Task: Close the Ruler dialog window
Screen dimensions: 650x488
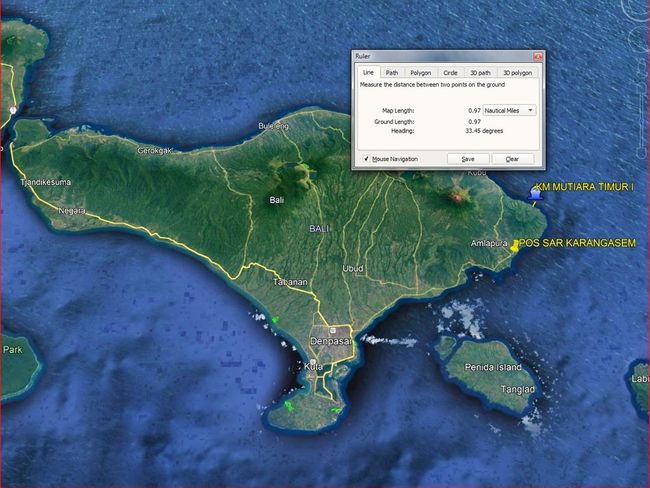Action: [537, 57]
